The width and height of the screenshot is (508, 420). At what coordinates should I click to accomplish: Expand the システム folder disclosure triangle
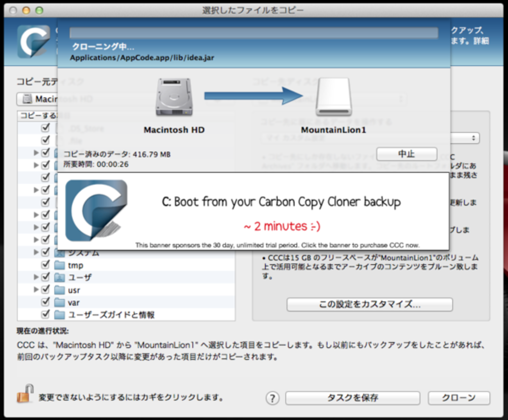(36, 252)
